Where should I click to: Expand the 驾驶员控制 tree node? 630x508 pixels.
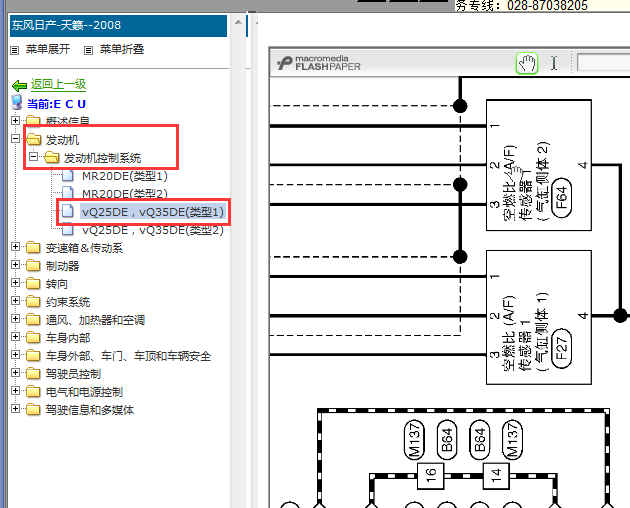click(15, 373)
